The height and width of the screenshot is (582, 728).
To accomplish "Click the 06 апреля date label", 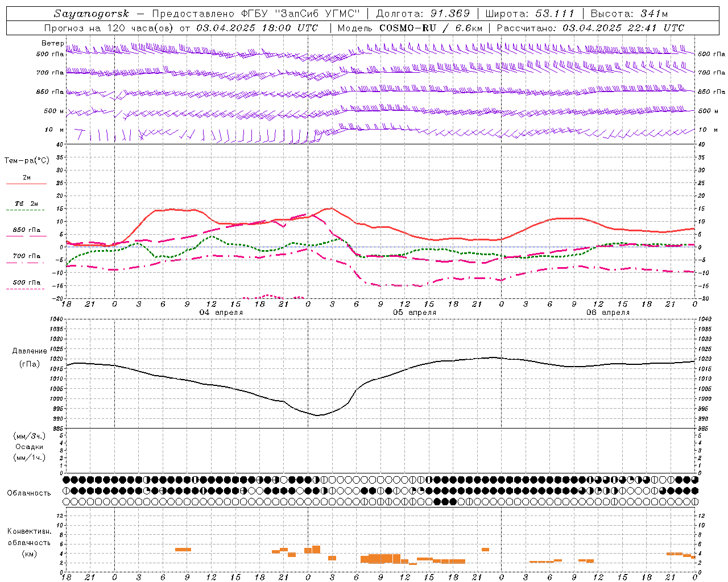I will (608, 313).
